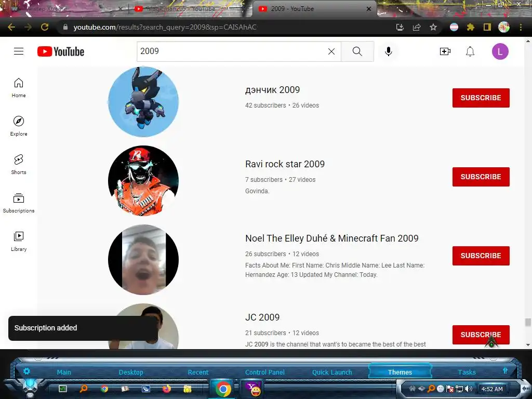This screenshot has height=399, width=532.
Task: Open Explore in the sidebar
Action: [19, 126]
